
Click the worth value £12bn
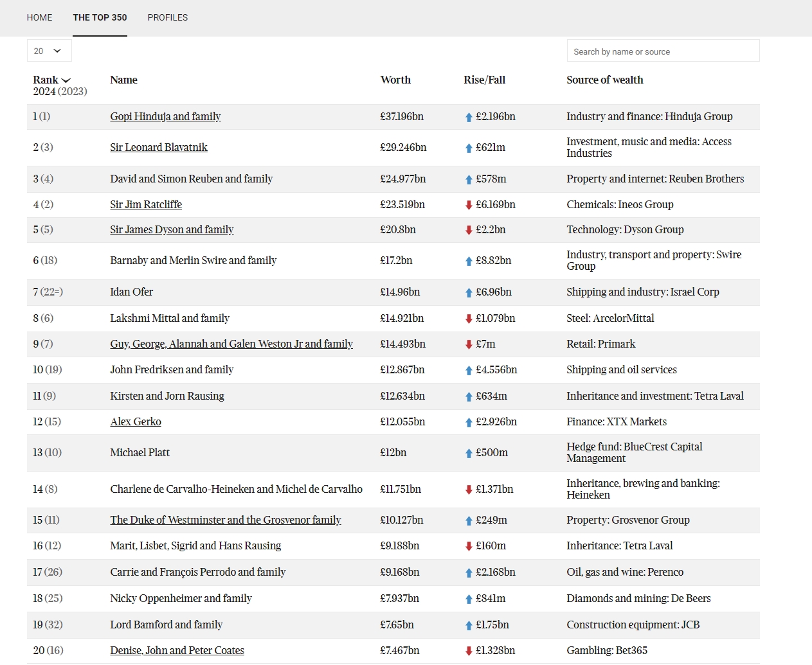pyautogui.click(x=393, y=452)
